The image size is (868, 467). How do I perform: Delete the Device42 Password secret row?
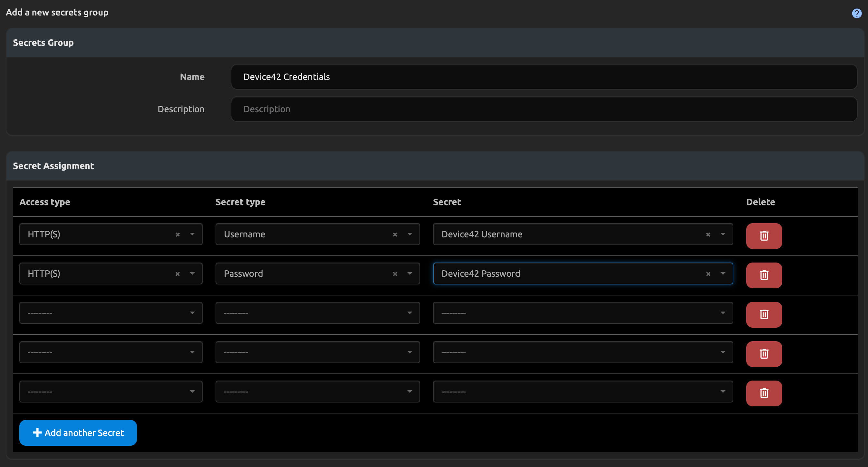(x=764, y=275)
